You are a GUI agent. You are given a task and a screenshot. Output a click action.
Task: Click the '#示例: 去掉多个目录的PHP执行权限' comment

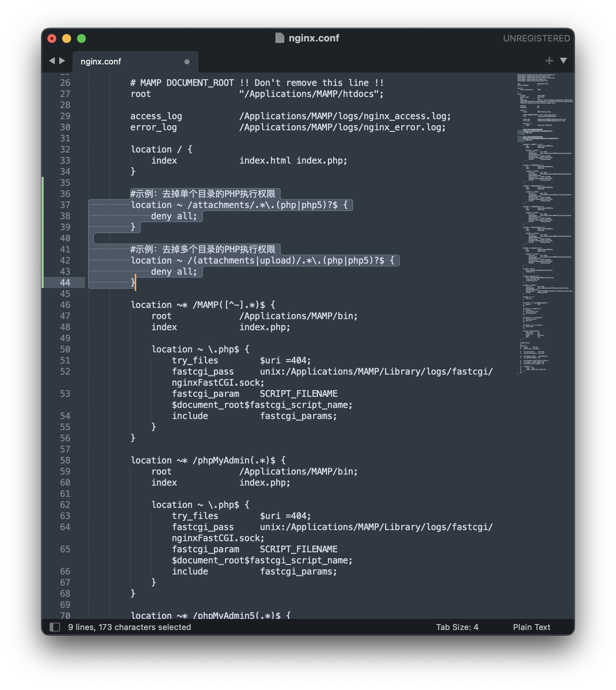tap(203, 249)
